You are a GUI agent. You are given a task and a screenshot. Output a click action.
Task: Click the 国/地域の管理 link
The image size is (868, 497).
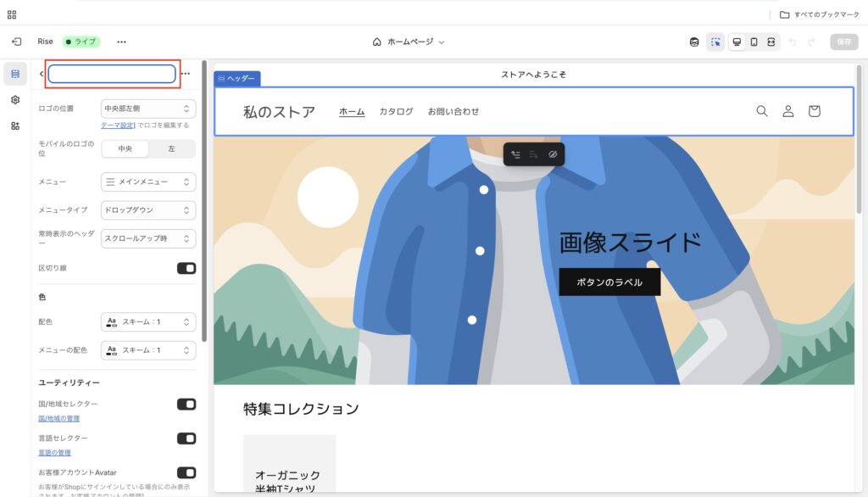(59, 419)
